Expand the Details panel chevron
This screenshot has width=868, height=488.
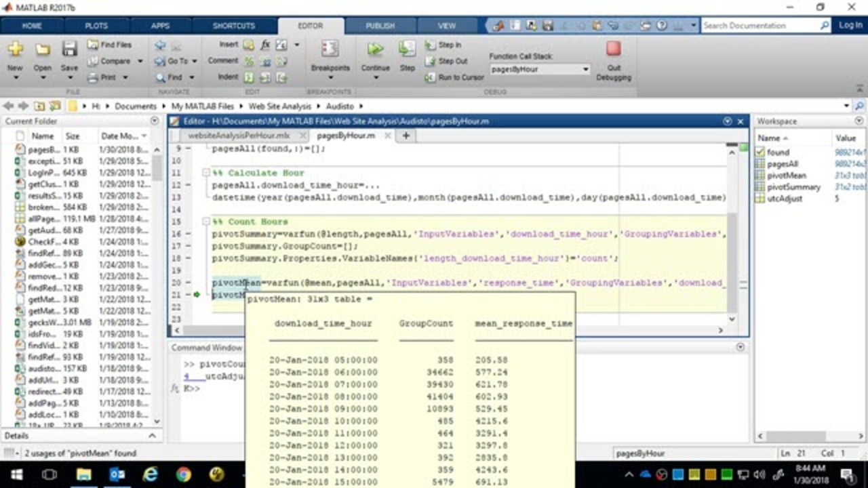[x=152, y=436]
